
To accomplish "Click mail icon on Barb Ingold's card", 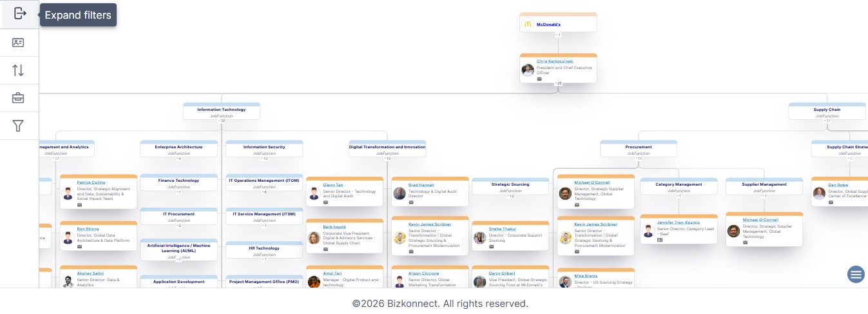I will pyautogui.click(x=326, y=249).
